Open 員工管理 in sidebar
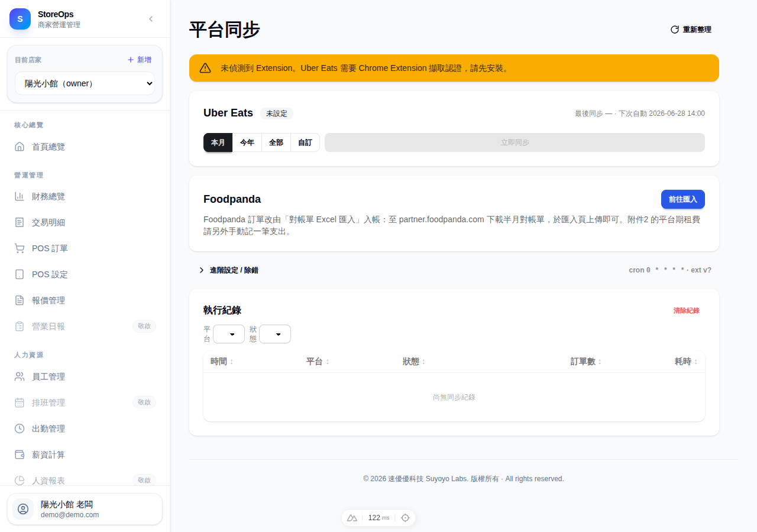 (85, 377)
